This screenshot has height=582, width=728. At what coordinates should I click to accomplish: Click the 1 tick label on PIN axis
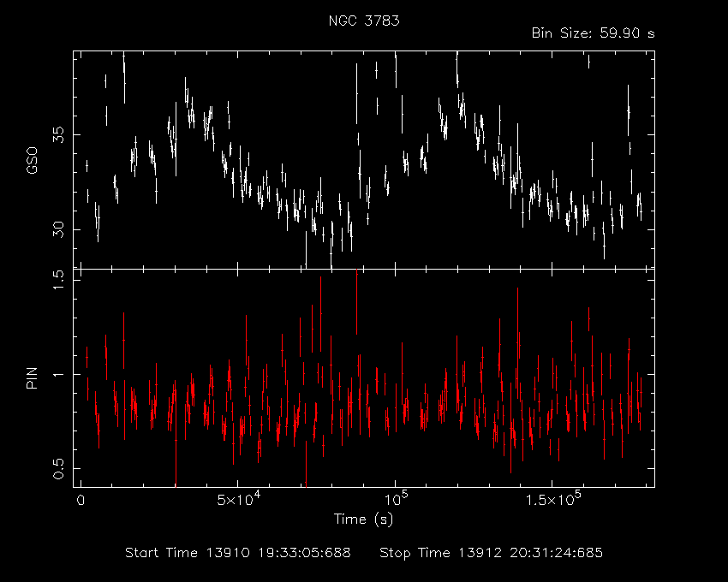coord(58,374)
